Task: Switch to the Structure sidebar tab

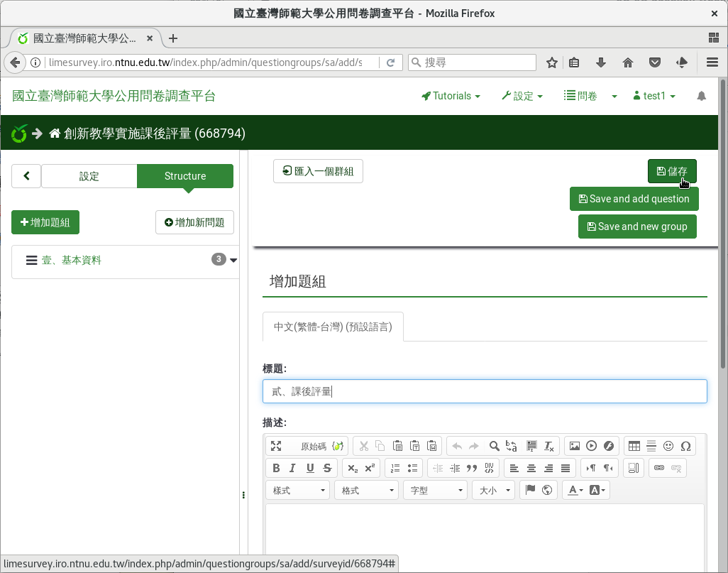Action: (185, 176)
